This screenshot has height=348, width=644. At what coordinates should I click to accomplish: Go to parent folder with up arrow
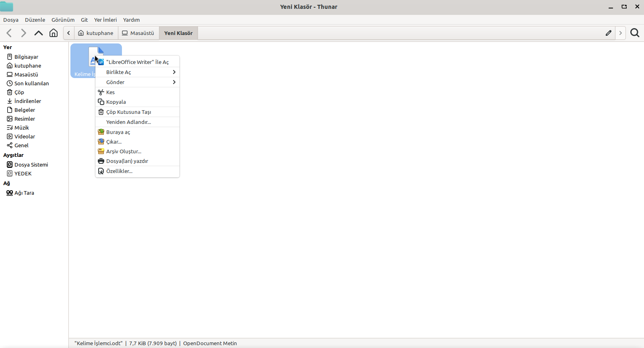38,33
